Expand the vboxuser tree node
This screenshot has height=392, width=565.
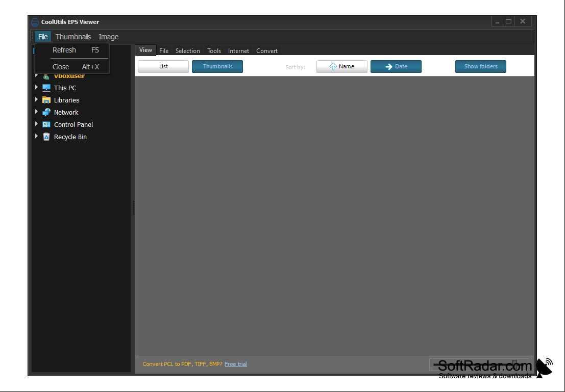pos(36,75)
